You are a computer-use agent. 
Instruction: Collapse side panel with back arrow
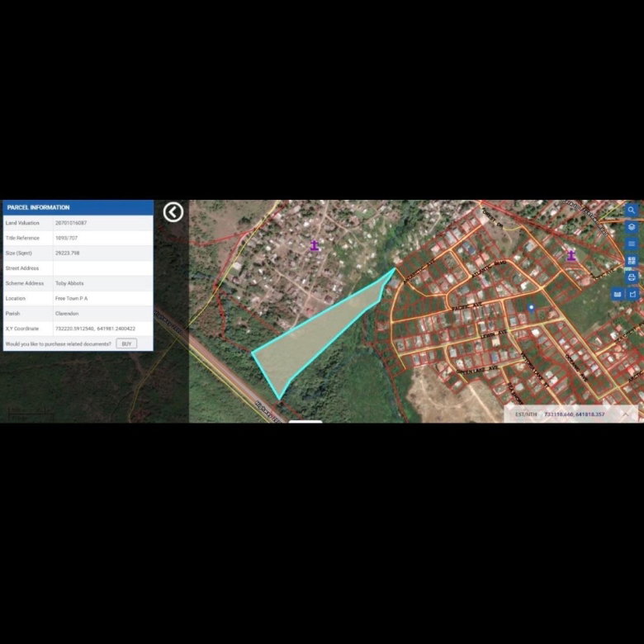pyautogui.click(x=173, y=212)
